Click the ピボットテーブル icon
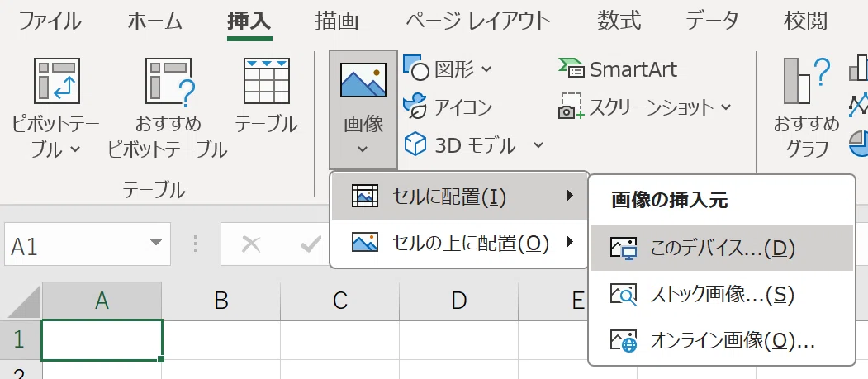This screenshot has width=868, height=379. coord(57,81)
